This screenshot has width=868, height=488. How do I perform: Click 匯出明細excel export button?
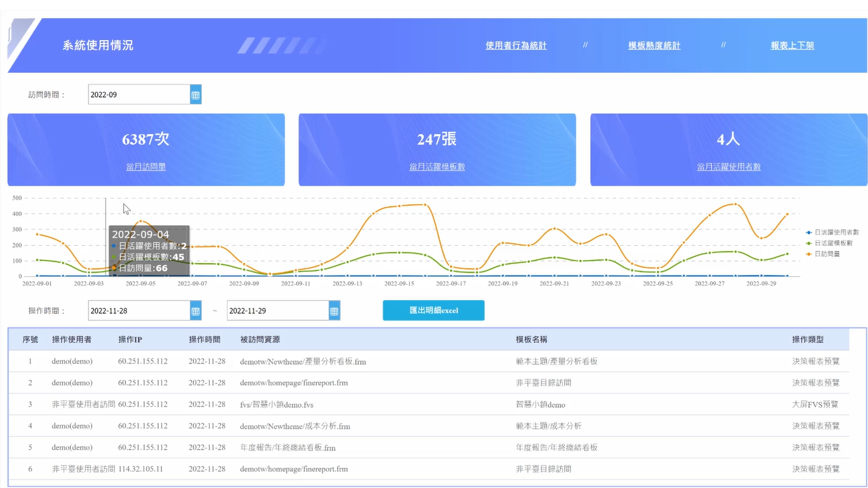pyautogui.click(x=434, y=310)
